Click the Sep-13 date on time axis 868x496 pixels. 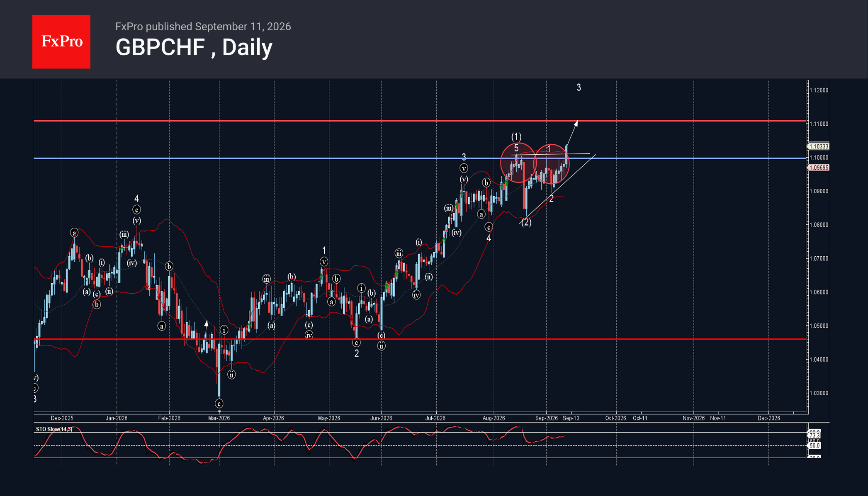571,418
